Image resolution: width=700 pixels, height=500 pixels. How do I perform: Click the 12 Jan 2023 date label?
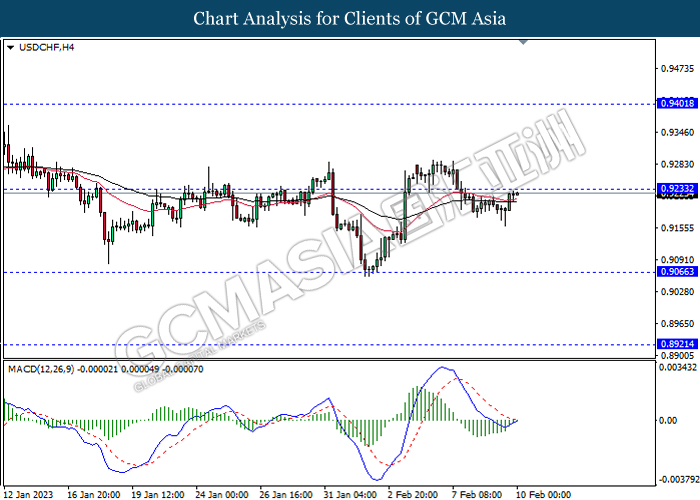pos(29,495)
